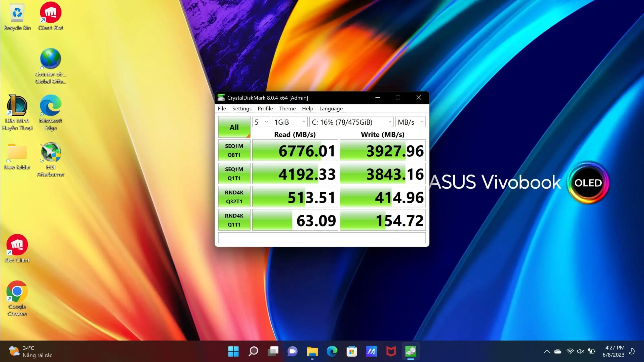Click the Windows Start button
Screen dimensions: 644x362
point(233,351)
